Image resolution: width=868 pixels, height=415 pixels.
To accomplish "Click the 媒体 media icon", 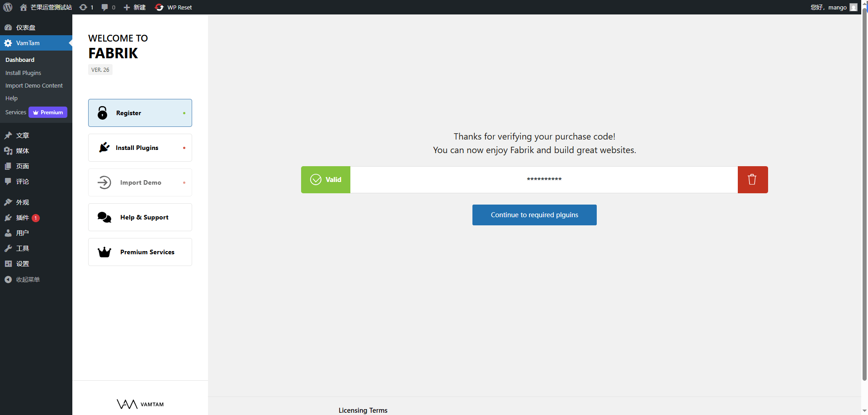I will (x=8, y=151).
